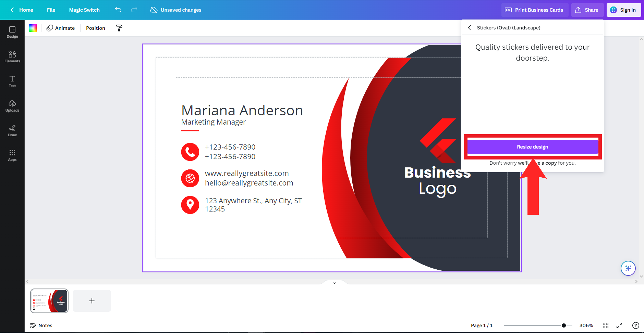644x333 pixels.
Task: Click the Undo arrow
Action: (x=118, y=10)
